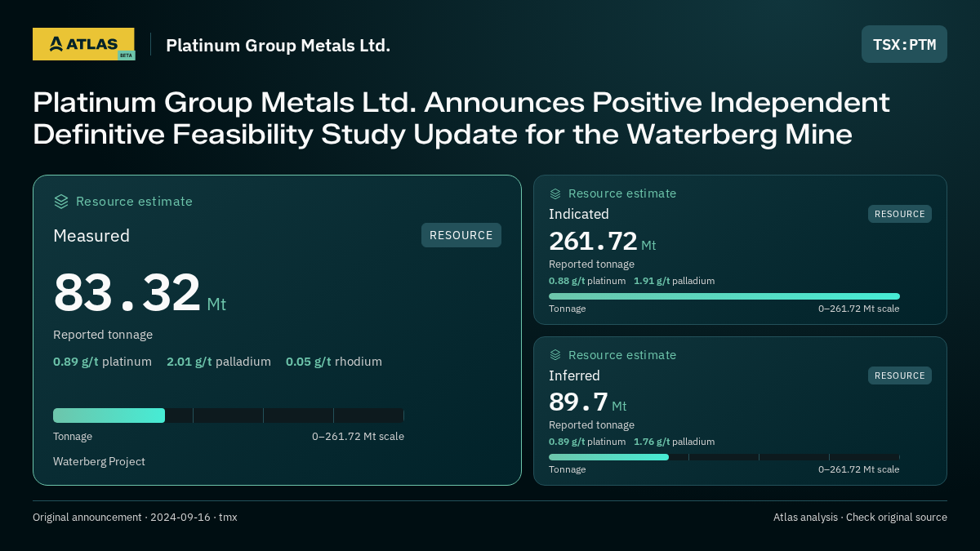Click 0.05 g/t rhodium grade

coord(334,362)
